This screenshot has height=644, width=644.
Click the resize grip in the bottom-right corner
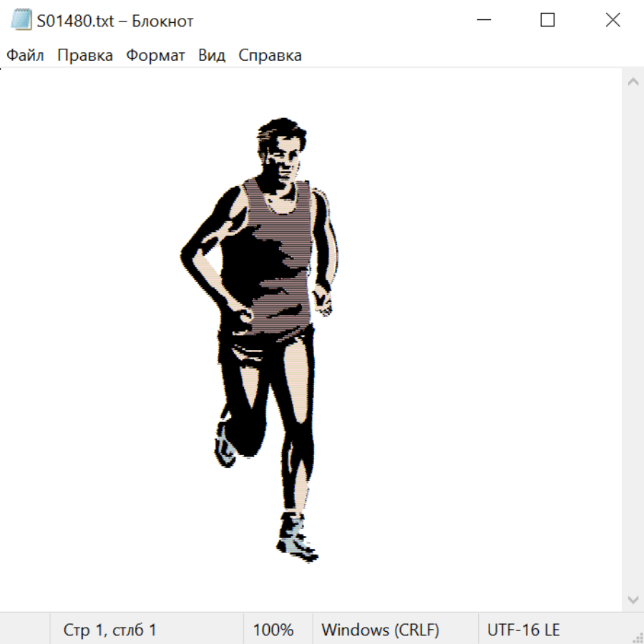tap(637, 637)
